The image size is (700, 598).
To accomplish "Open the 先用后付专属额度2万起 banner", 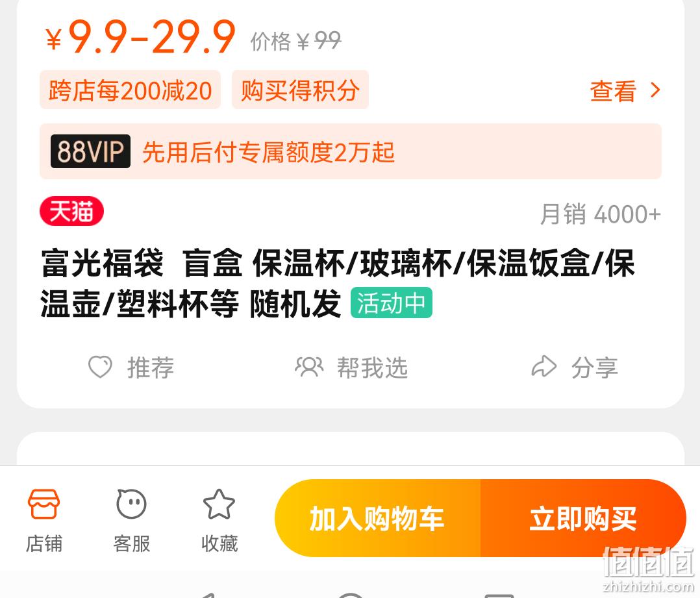I will (x=351, y=151).
